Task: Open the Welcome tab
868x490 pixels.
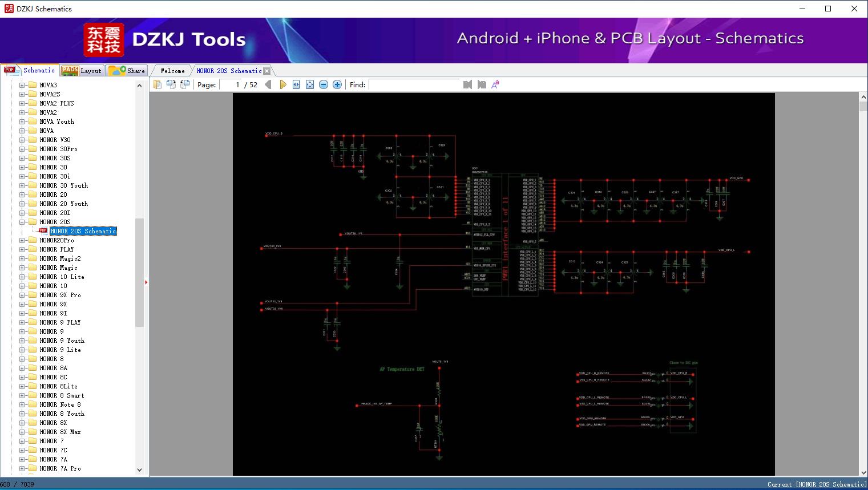Action: click(x=172, y=71)
